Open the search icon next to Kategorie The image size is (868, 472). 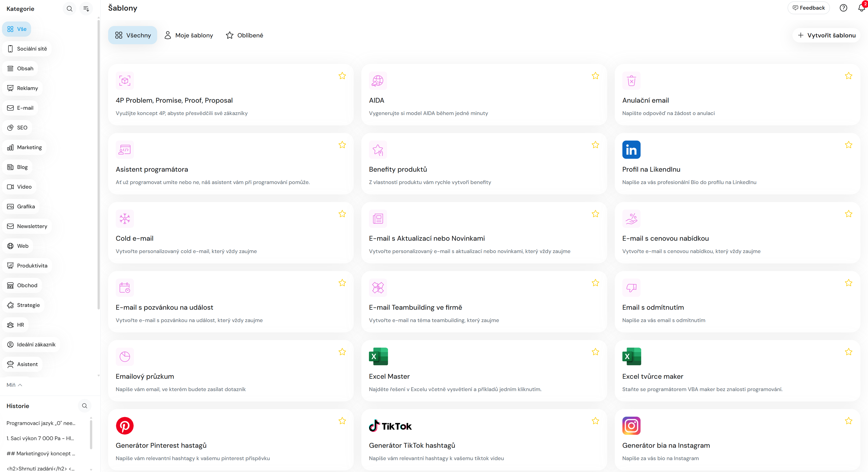(69, 9)
